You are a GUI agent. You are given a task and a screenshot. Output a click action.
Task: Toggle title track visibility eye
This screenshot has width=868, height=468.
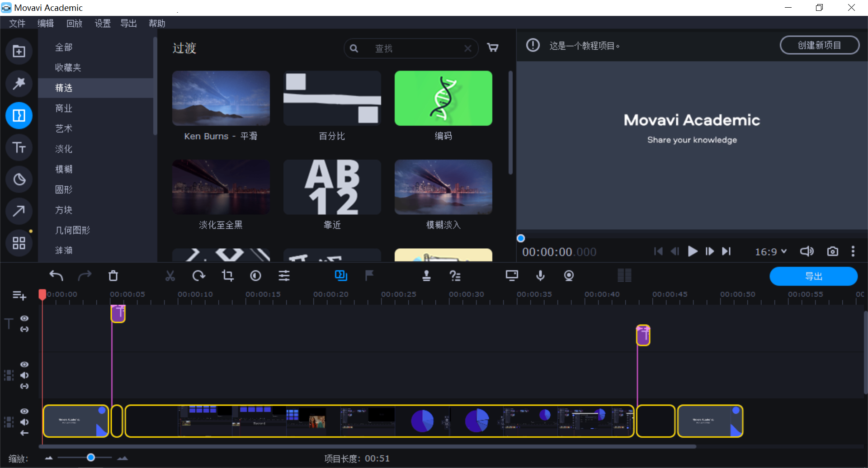24,318
